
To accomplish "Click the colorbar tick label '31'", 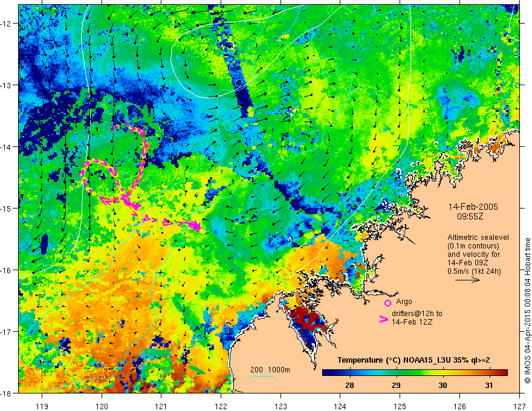I will 489,385.
